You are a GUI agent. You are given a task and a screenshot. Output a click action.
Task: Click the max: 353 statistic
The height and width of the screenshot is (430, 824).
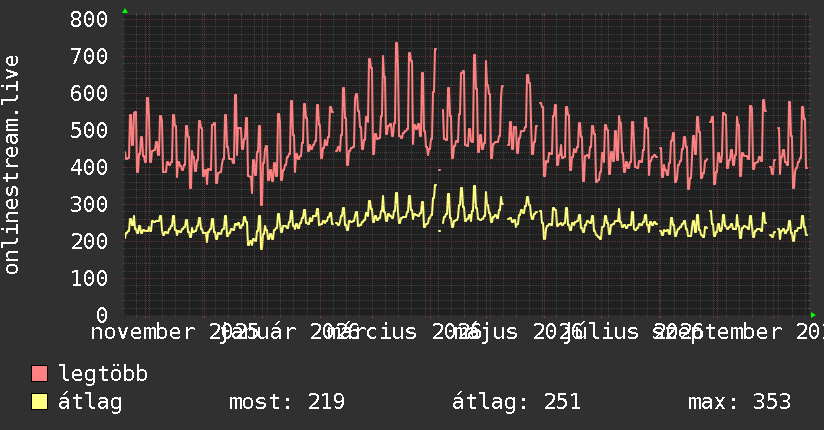pyautogui.click(x=739, y=402)
